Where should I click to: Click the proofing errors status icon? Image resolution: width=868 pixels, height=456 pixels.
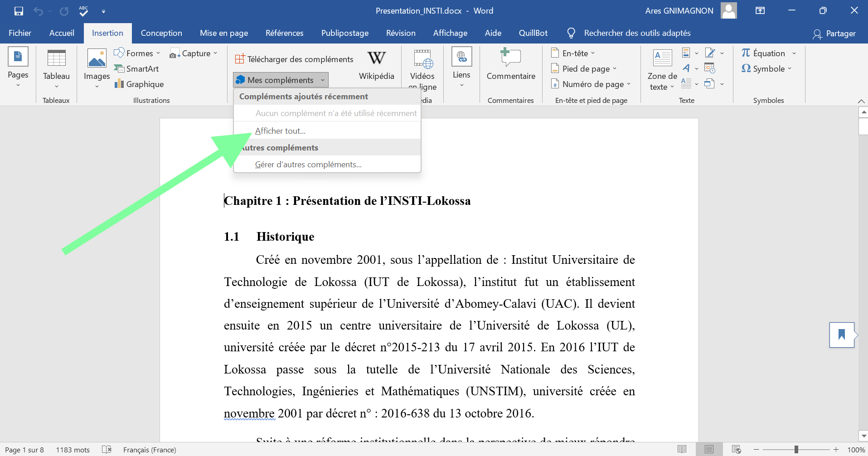coord(107,450)
